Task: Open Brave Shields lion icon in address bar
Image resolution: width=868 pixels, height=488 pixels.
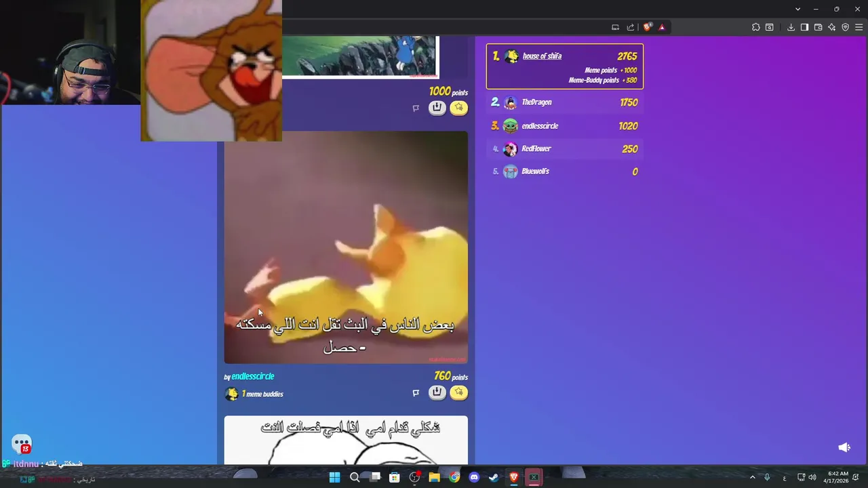Action: coord(647,27)
